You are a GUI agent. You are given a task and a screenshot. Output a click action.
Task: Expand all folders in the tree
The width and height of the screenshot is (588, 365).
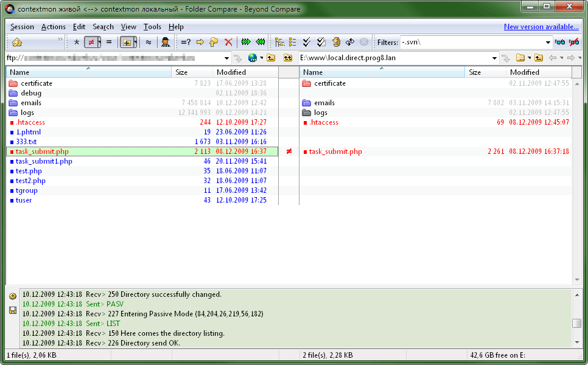[279, 43]
